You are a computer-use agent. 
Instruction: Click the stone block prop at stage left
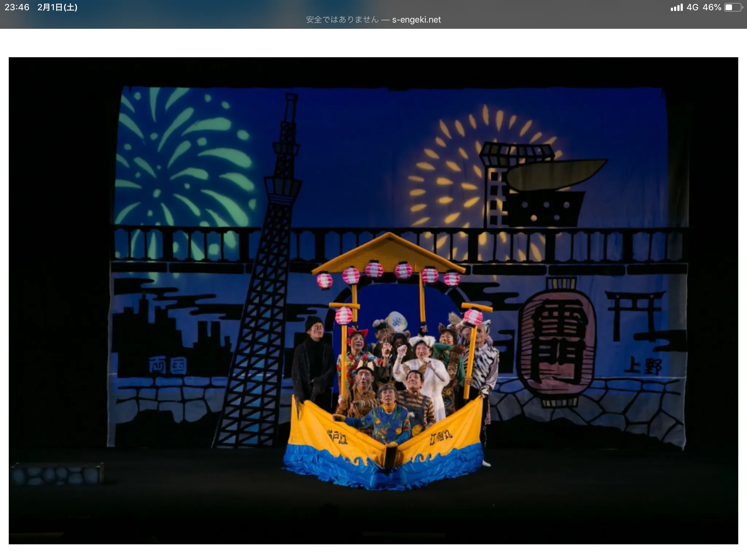(x=58, y=474)
